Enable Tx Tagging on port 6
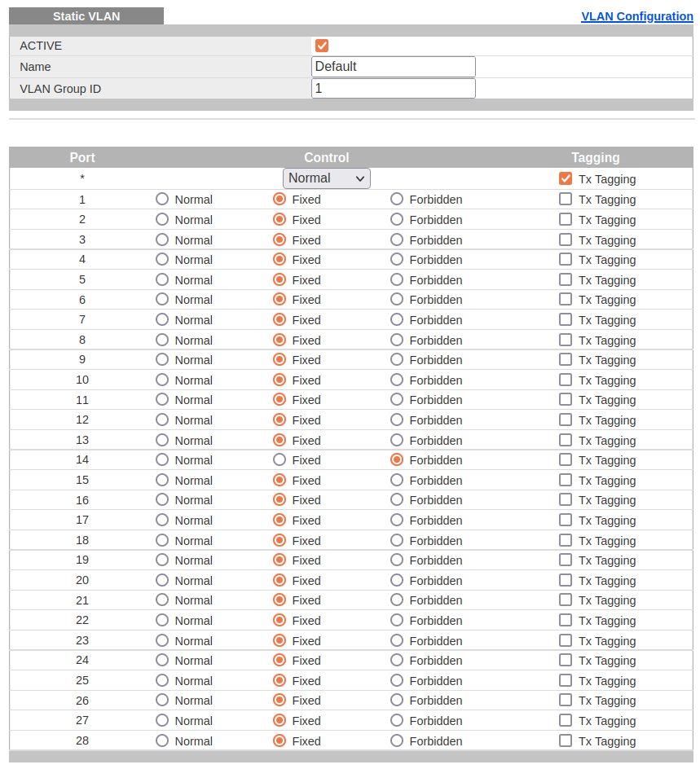Image resolution: width=700 pixels, height=769 pixels. pos(565,299)
